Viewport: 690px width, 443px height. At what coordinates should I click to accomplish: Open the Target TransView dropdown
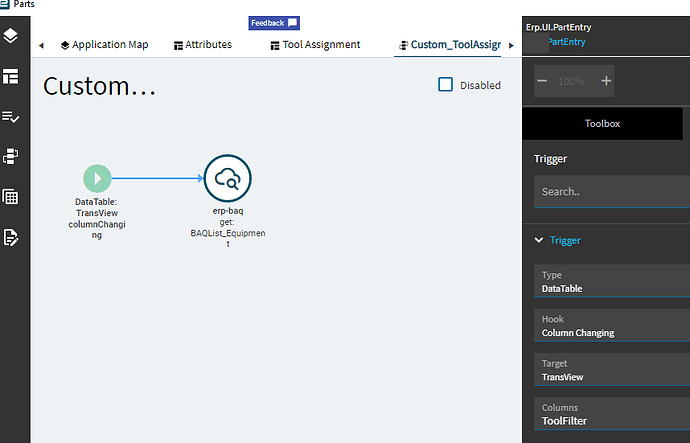coord(612,370)
